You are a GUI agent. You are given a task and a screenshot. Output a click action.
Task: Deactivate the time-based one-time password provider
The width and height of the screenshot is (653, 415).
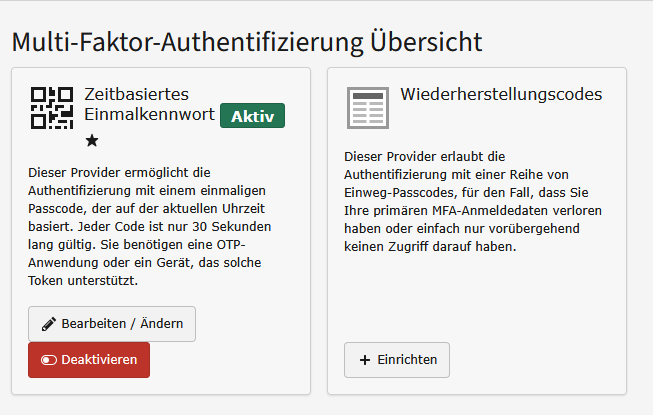click(89, 360)
